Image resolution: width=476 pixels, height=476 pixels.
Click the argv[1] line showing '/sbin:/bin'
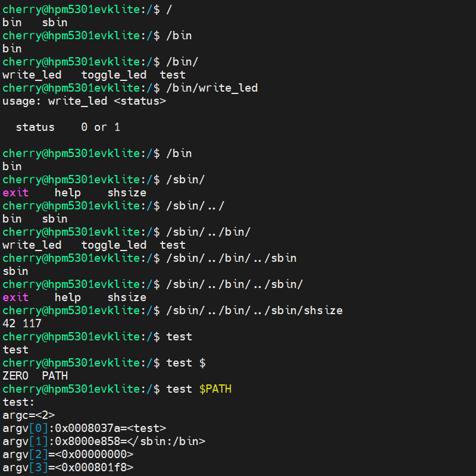pos(104,441)
